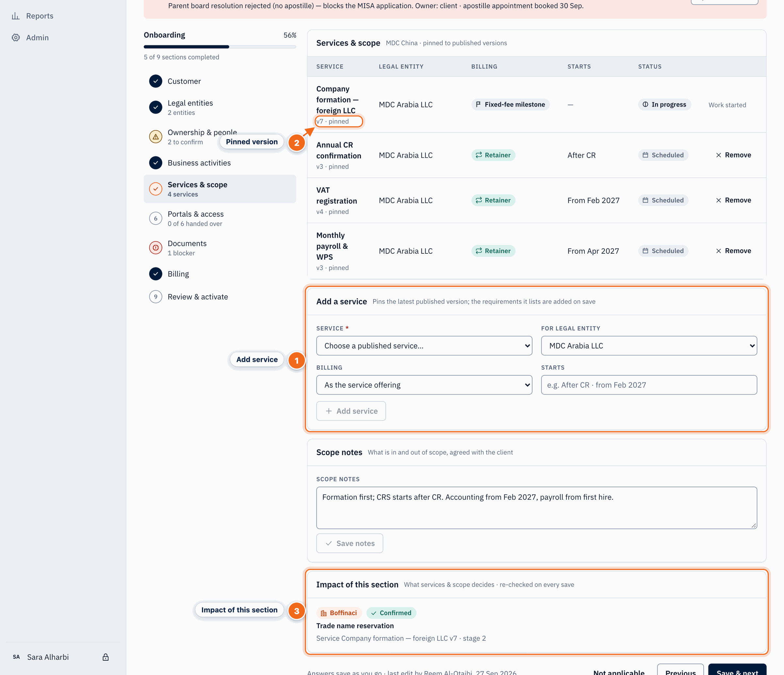Click the Previous button
The width and height of the screenshot is (784, 675).
point(680,670)
